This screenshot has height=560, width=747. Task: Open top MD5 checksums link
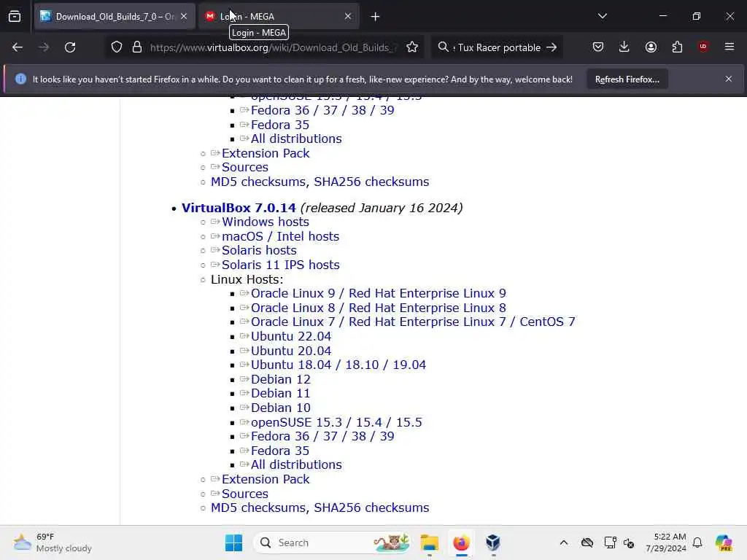tap(258, 182)
